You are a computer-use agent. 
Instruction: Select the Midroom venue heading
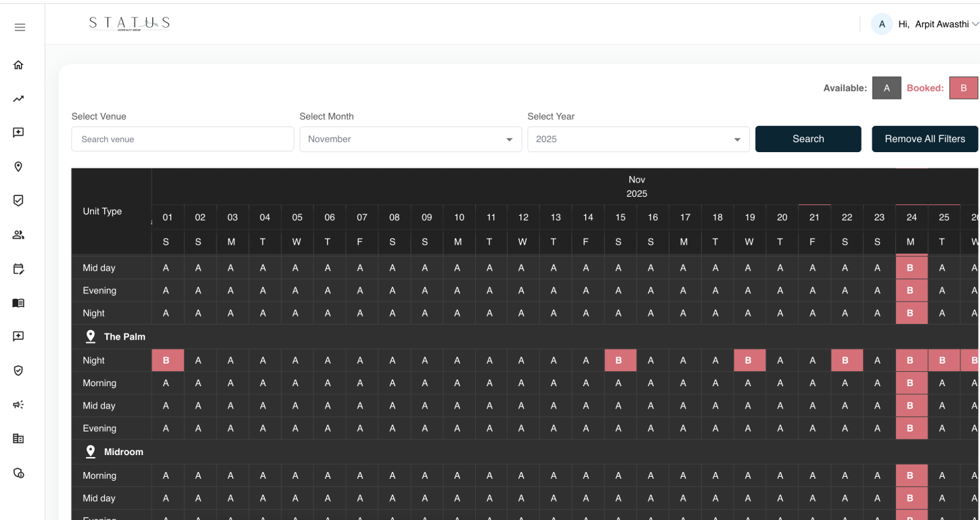click(x=123, y=452)
